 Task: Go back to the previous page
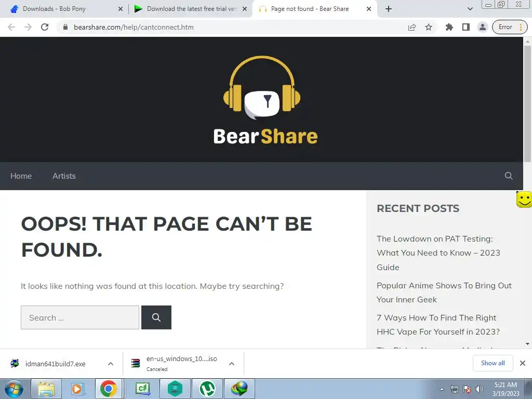coord(11,27)
